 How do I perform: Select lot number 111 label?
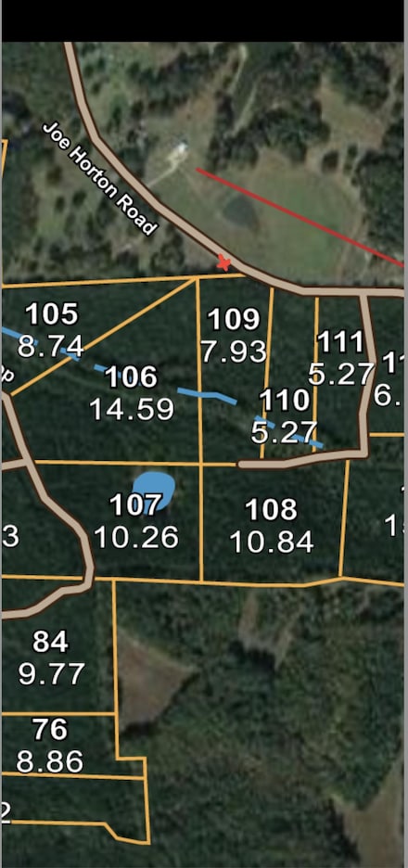340,343
